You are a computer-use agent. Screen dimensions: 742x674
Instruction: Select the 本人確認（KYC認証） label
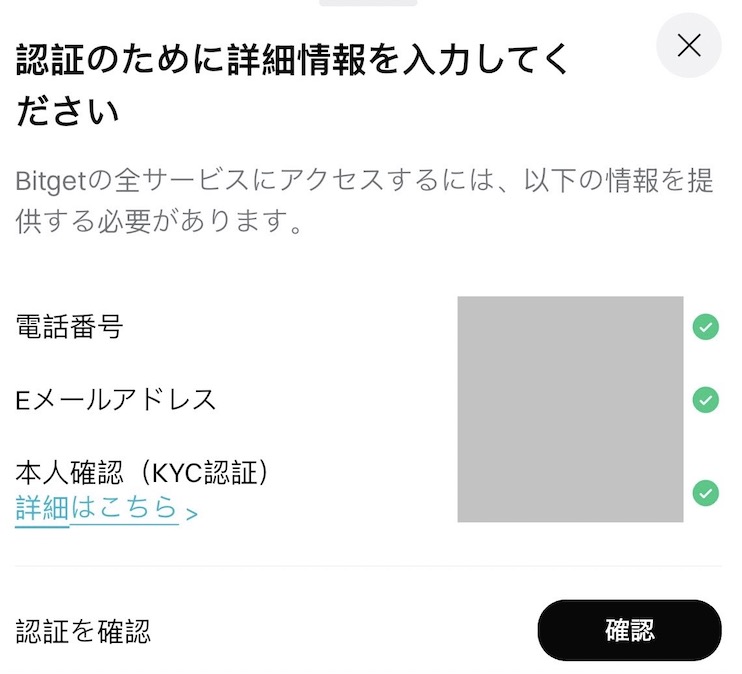143,471
